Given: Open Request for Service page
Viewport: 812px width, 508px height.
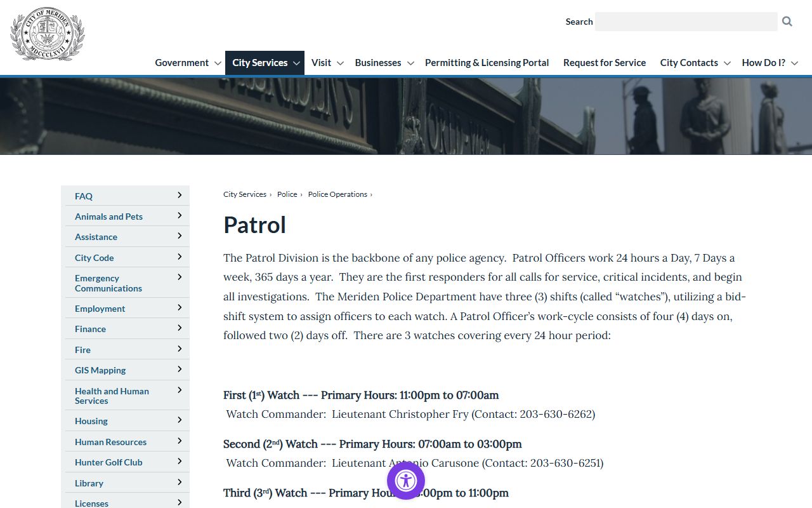Looking at the screenshot, I should [x=605, y=63].
